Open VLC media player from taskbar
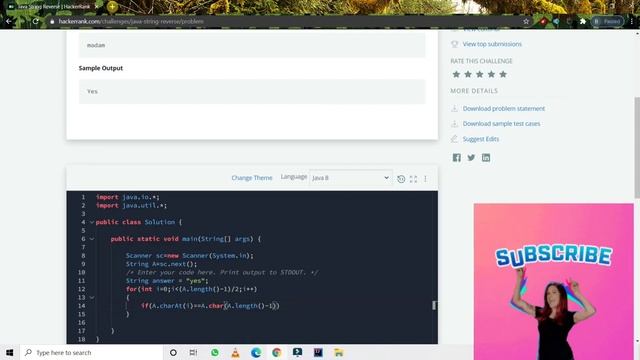 click(236, 352)
